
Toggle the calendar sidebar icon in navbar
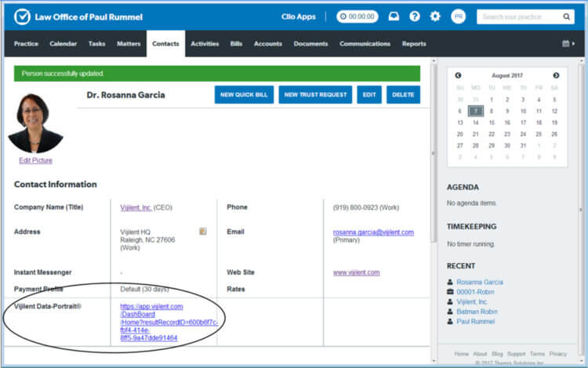(568, 44)
